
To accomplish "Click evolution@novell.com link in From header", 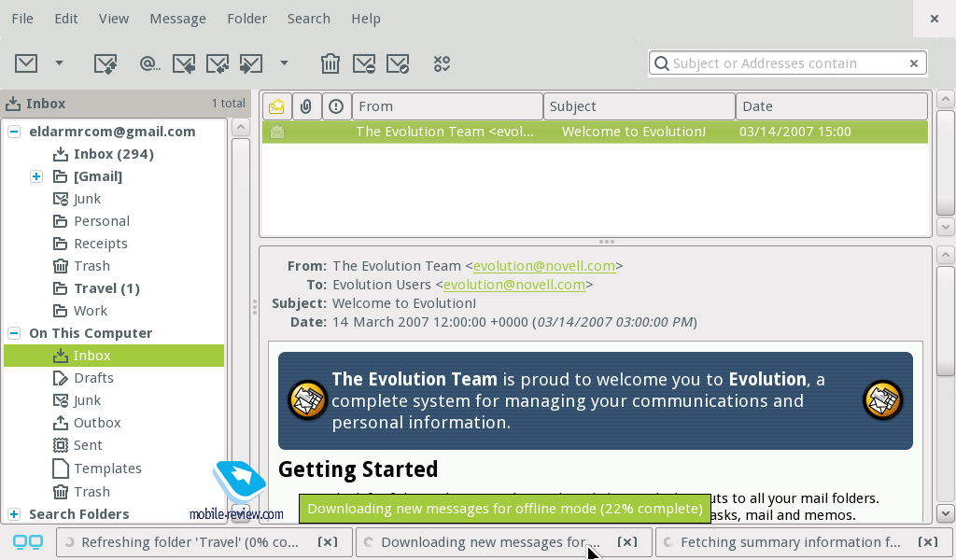I will 544,266.
